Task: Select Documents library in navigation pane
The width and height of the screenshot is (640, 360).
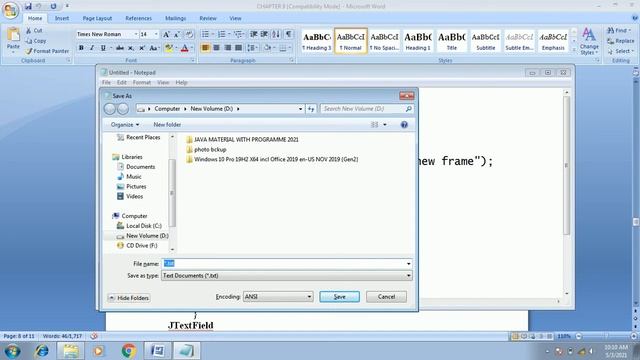Action: pos(136,167)
